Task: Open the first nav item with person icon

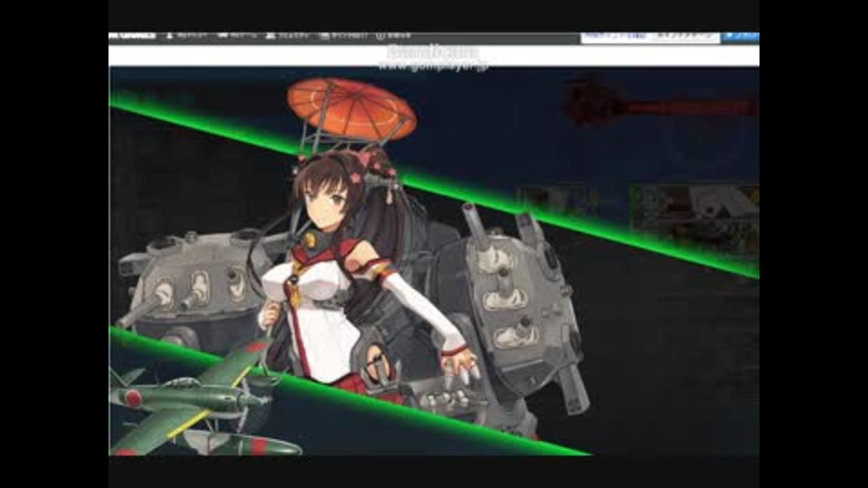Action: tap(186, 36)
